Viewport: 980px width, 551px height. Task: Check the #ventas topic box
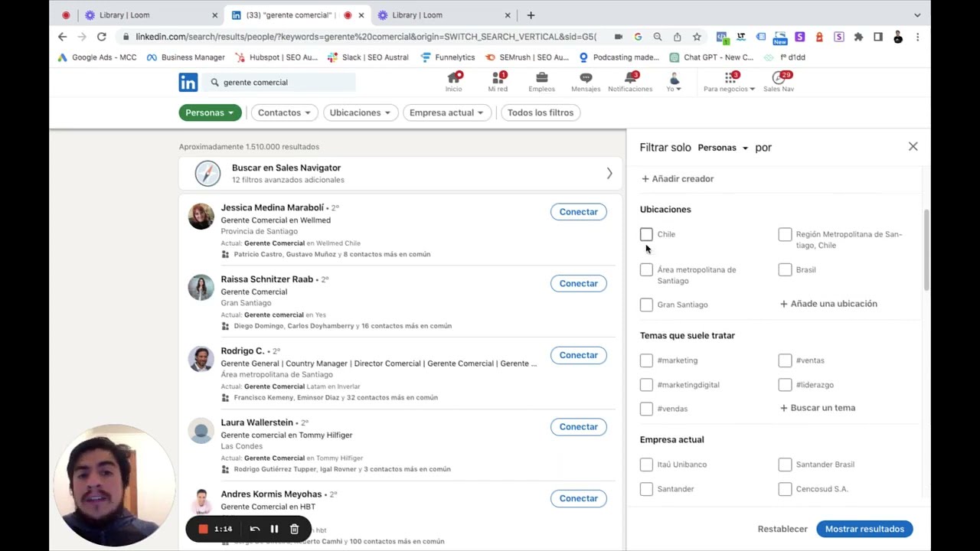click(x=785, y=360)
